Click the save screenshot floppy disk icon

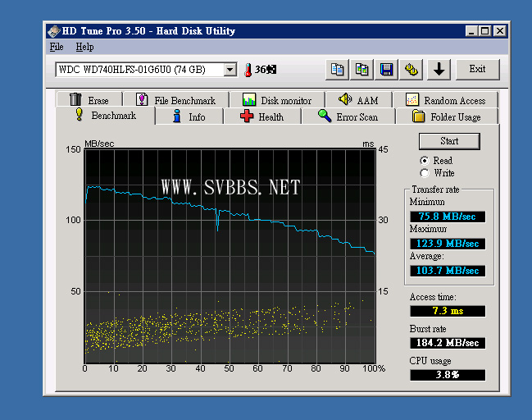pyautogui.click(x=387, y=70)
